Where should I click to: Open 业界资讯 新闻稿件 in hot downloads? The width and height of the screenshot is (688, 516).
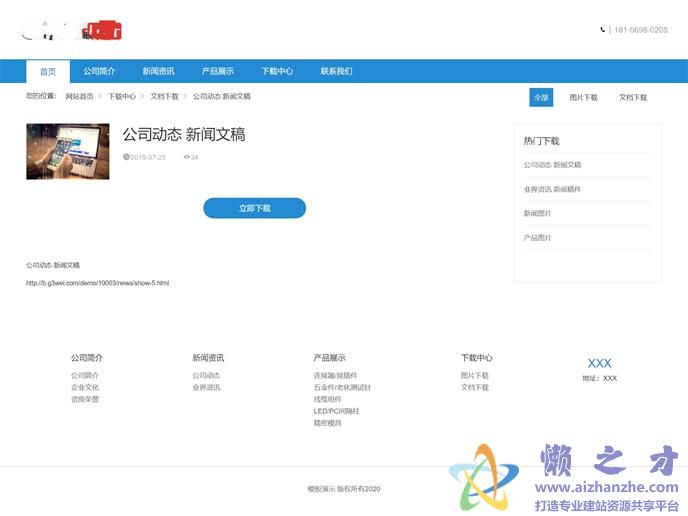pyautogui.click(x=552, y=189)
